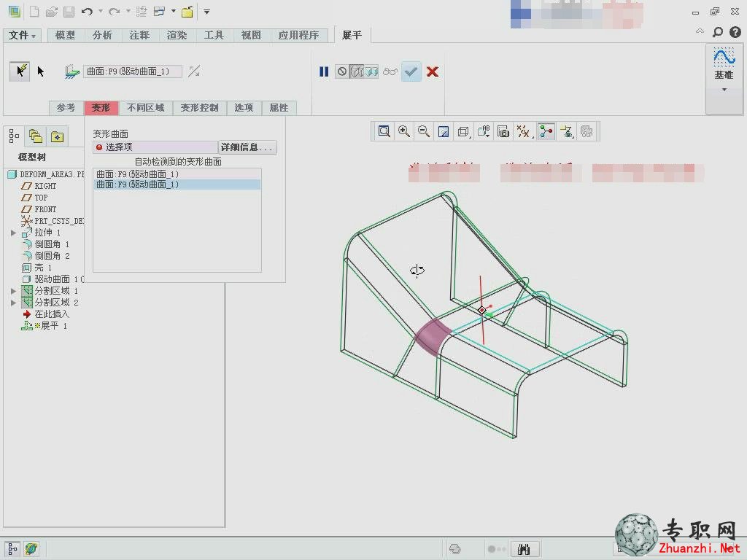Click the plain arrow cursor icon in the dashboard
747x560 pixels.
[x=41, y=71]
